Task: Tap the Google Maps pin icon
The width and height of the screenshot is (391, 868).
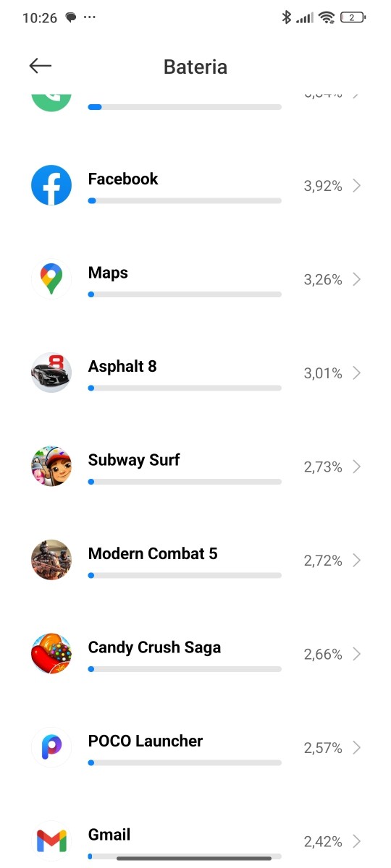Action: (51, 279)
